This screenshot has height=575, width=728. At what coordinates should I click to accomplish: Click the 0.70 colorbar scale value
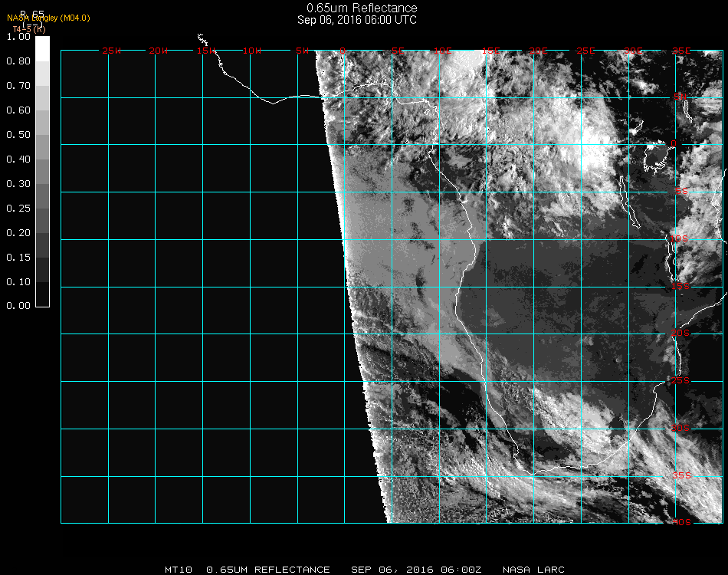click(18, 86)
